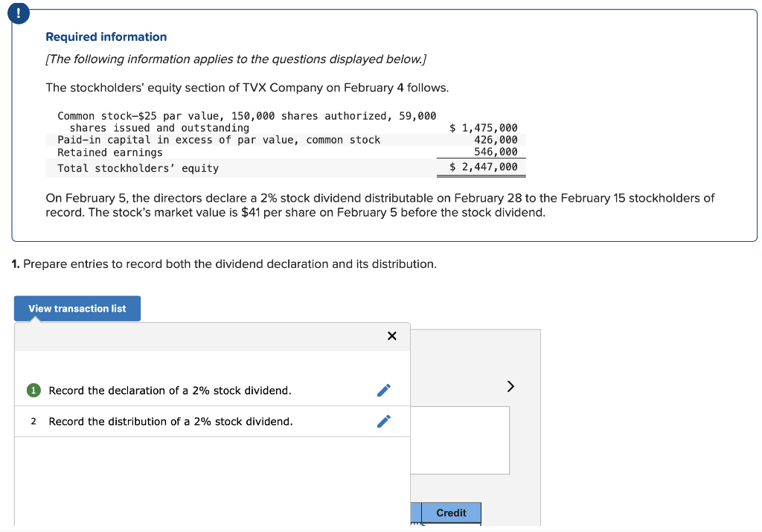Click the 426,000 paid-in capital amount
Viewport: 762px width, 532px height.
click(x=496, y=140)
